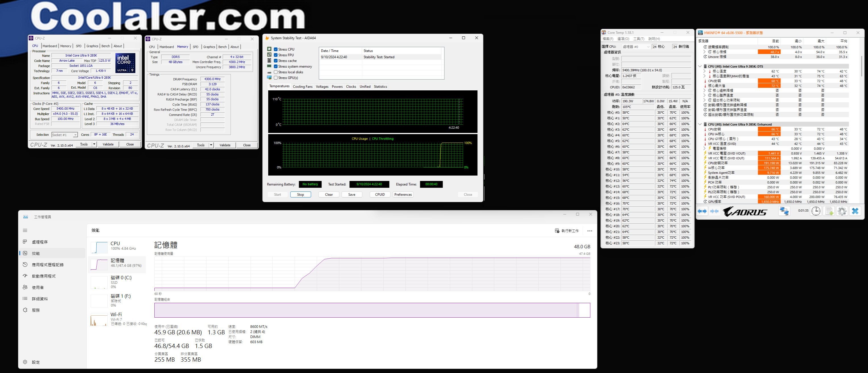Click Validate in left CPU-Z window

[x=108, y=144]
